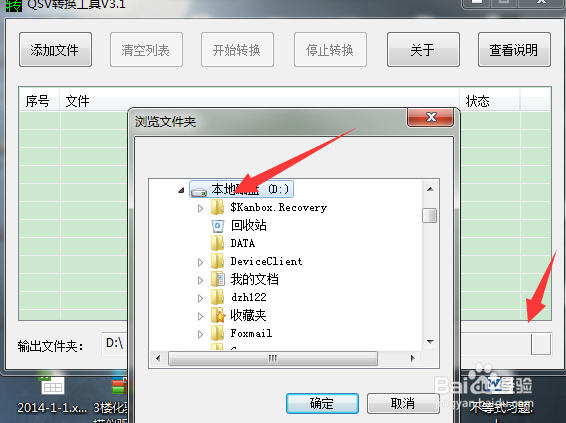Image resolution: width=566 pixels, height=423 pixels.
Task: Click the 我的文档 documents folder icon
Action: coord(218,279)
